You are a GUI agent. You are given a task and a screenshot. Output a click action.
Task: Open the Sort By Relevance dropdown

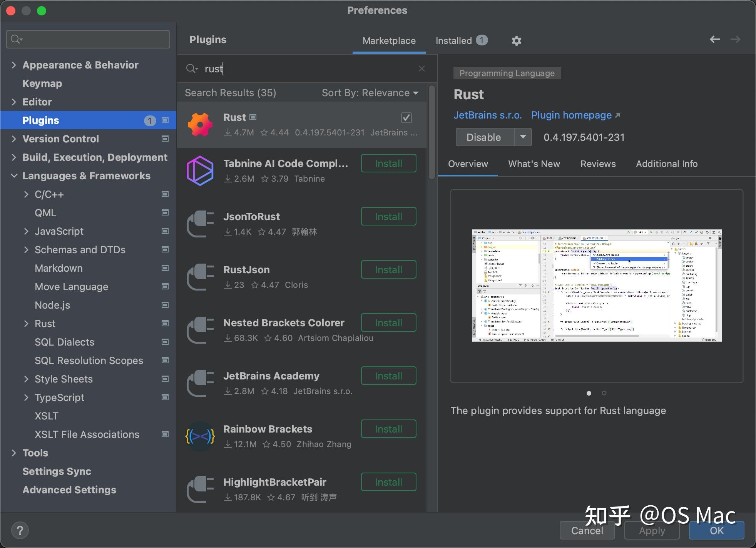[x=370, y=93]
